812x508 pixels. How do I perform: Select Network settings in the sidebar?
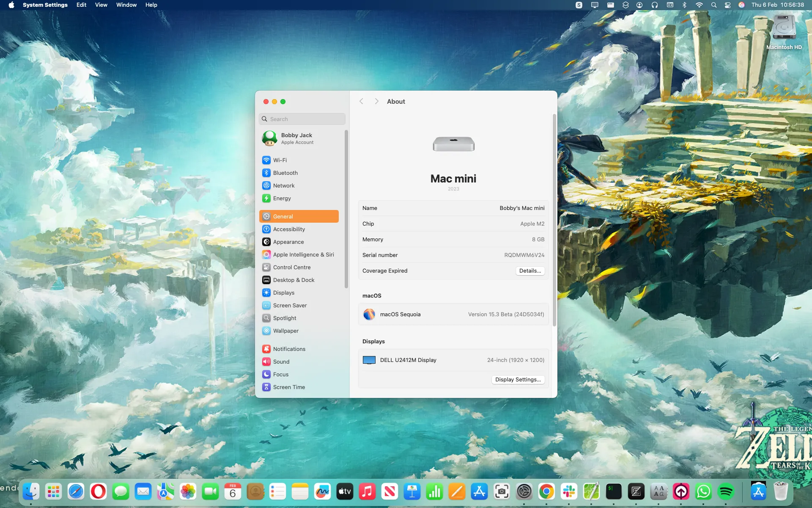283,185
